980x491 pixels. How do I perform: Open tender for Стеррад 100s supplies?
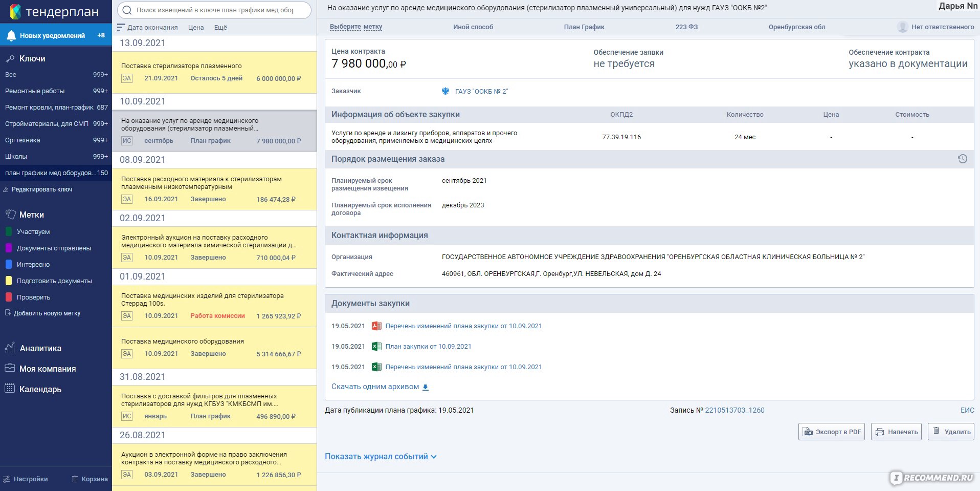(x=214, y=306)
